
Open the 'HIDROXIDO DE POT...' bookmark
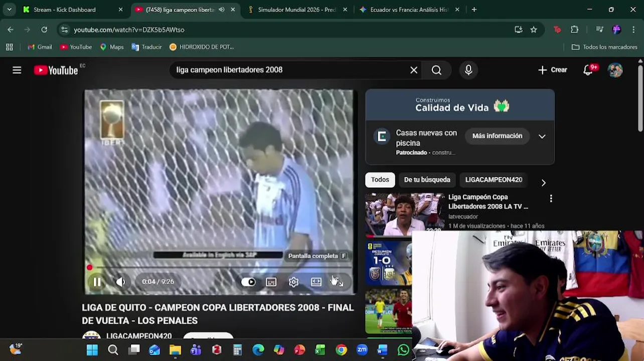click(202, 47)
